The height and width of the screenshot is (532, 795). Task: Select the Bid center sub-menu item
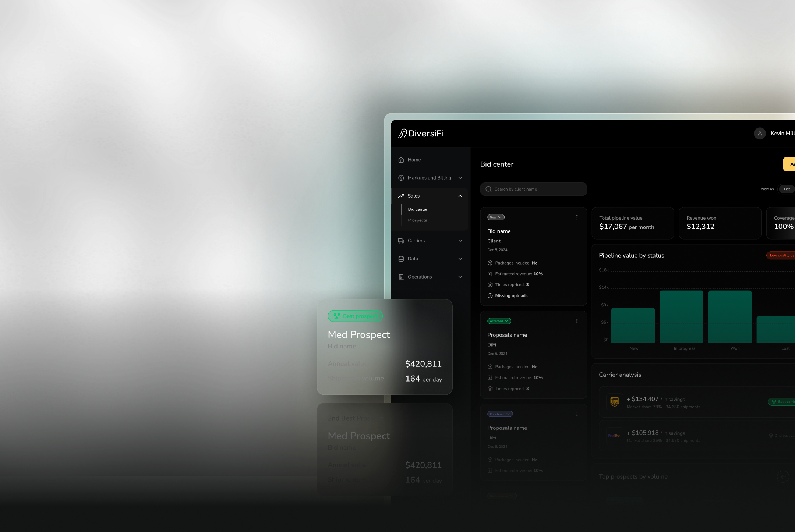[418, 209]
